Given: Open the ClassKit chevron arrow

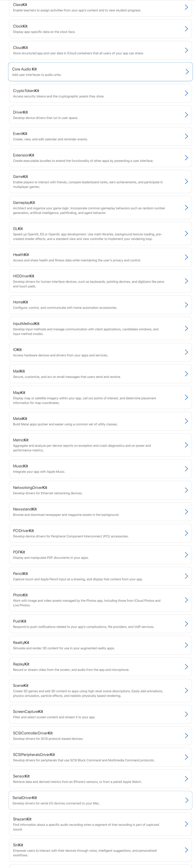Looking at the screenshot, I should (186, 7).
